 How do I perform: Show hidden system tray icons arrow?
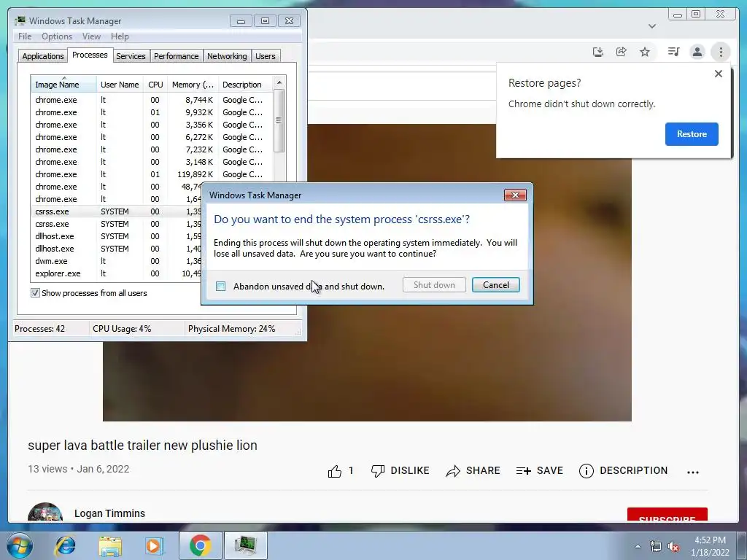[638, 546]
